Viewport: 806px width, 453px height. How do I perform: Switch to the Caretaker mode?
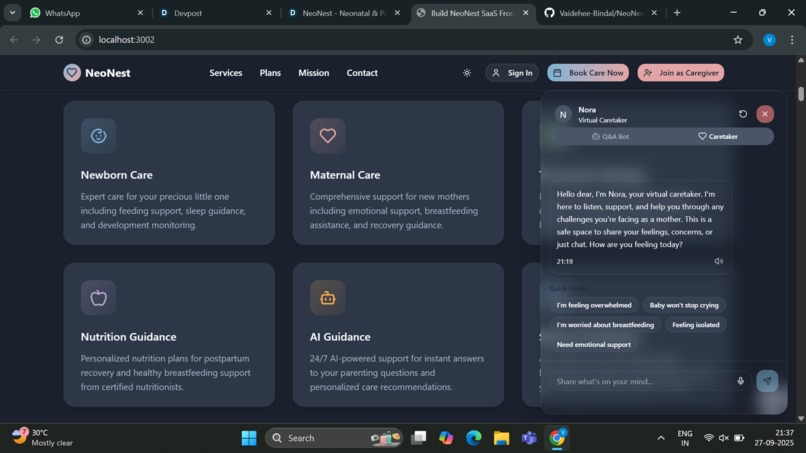coord(718,136)
